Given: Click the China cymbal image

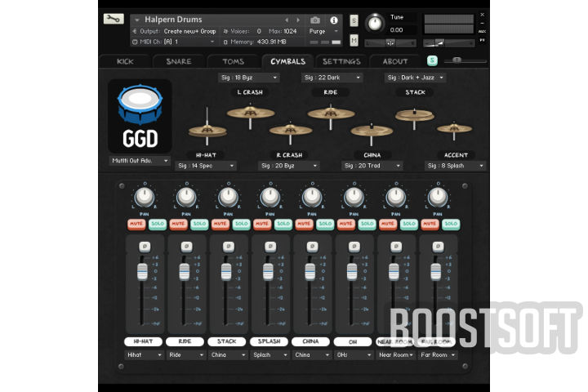Looking at the screenshot, I should click(x=372, y=130).
